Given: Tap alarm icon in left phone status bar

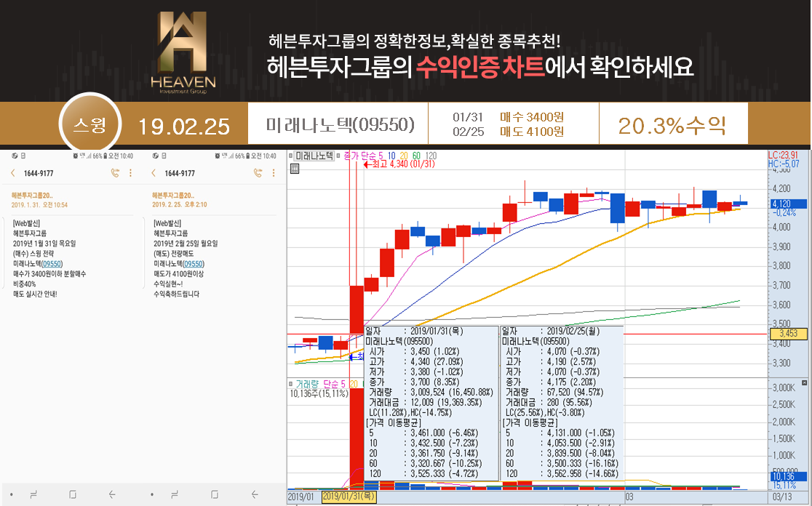Looking at the screenshot, I should pyautogui.click(x=76, y=156).
